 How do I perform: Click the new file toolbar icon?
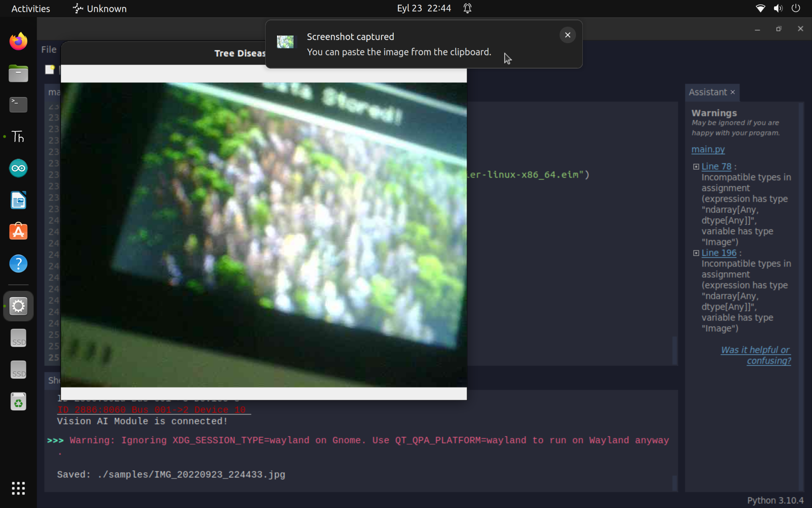(50, 69)
